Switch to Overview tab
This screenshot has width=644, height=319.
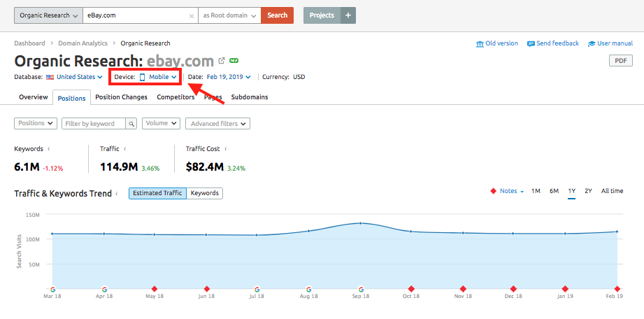tap(34, 97)
